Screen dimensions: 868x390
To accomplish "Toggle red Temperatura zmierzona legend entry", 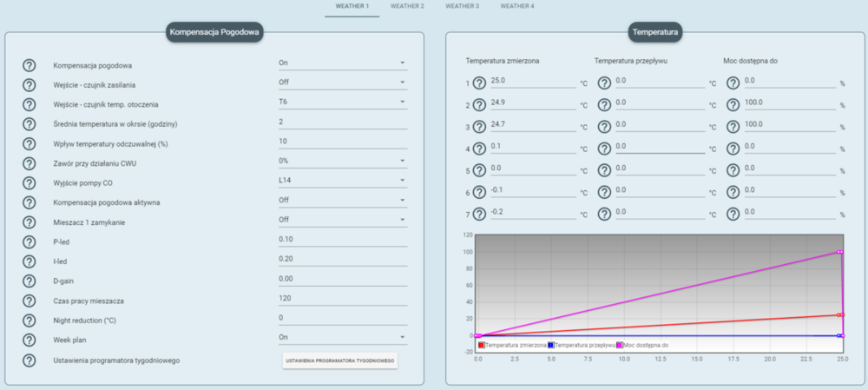I will (x=482, y=346).
